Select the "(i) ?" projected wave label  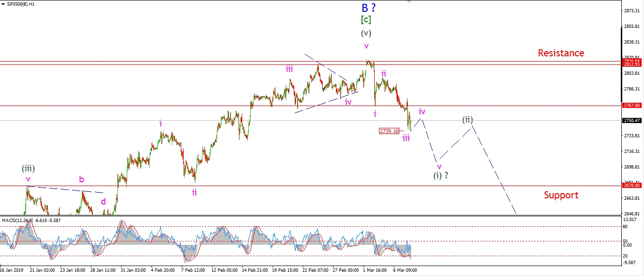pyautogui.click(x=441, y=175)
